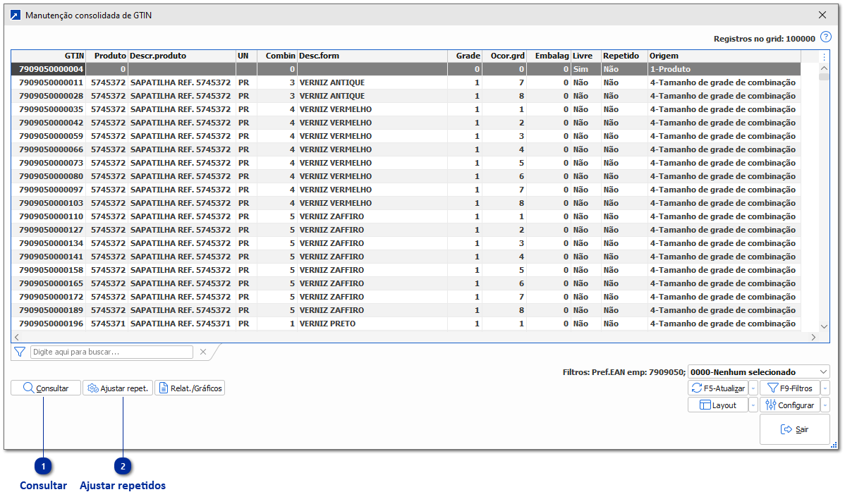Click the VERNIZ PRETO cell
This screenshot has width=845, height=504.
[372, 324]
